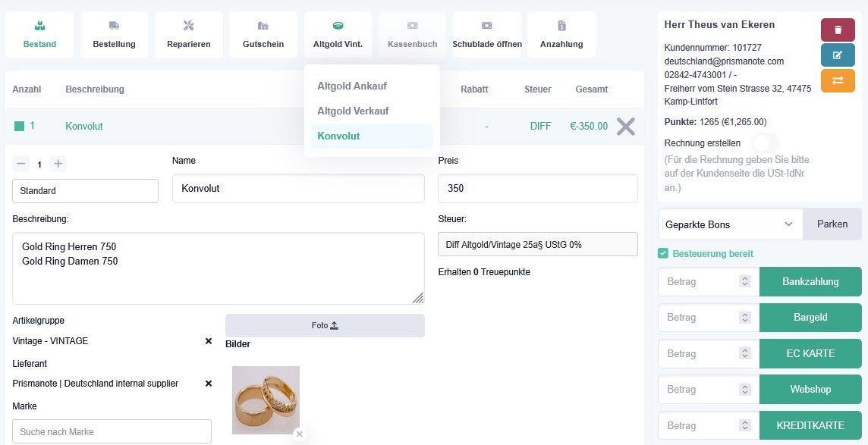Uncheck the Besteuerung bereit checkbox

tap(663, 253)
